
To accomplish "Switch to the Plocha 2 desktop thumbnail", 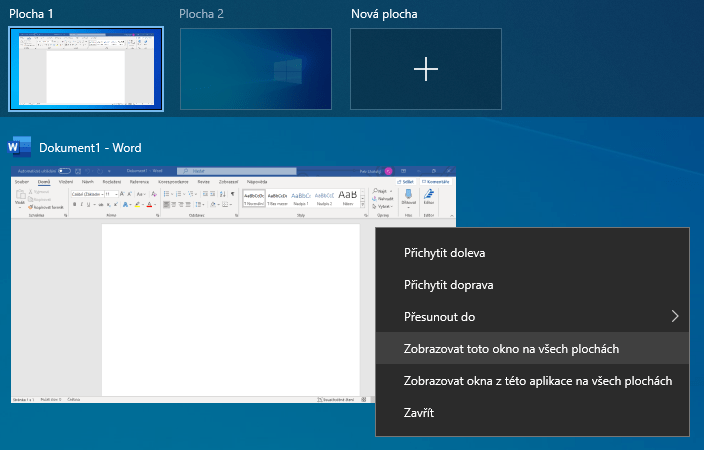I will (x=255, y=68).
